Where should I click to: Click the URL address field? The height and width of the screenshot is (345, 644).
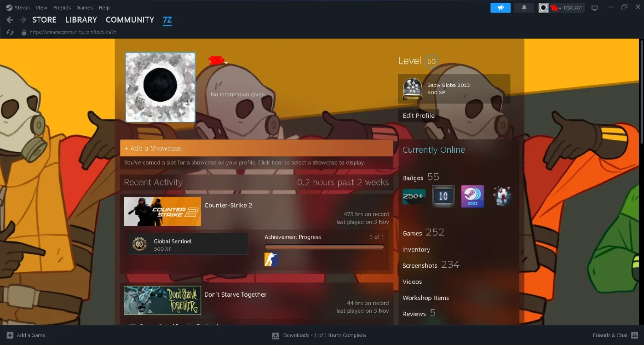[73, 33]
